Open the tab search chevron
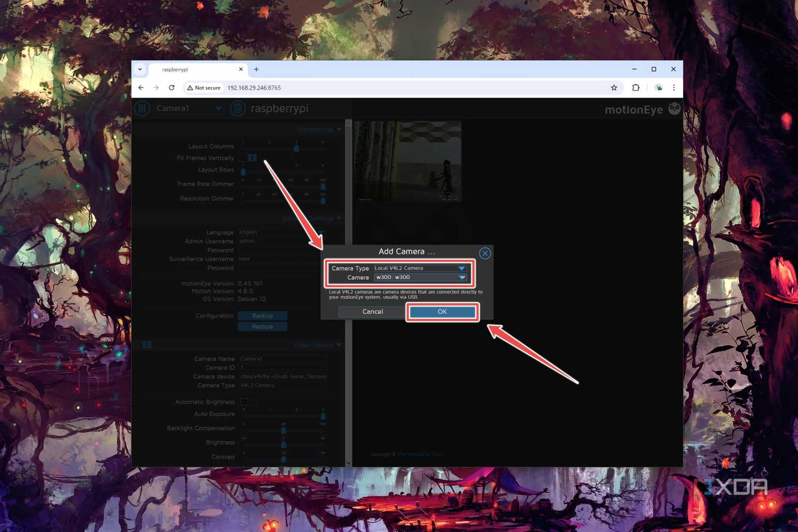Image resolution: width=798 pixels, height=532 pixels. click(x=140, y=69)
